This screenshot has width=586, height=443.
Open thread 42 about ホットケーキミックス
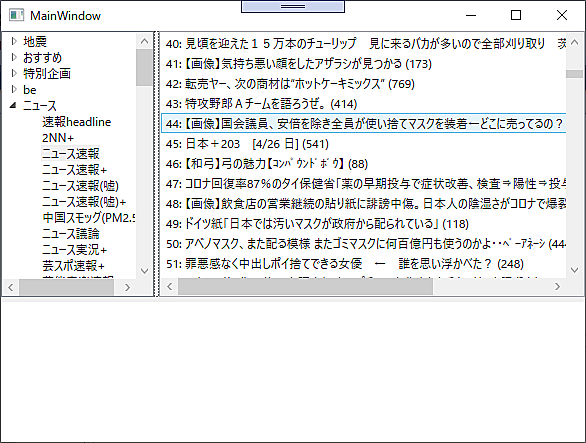[x=363, y=83]
